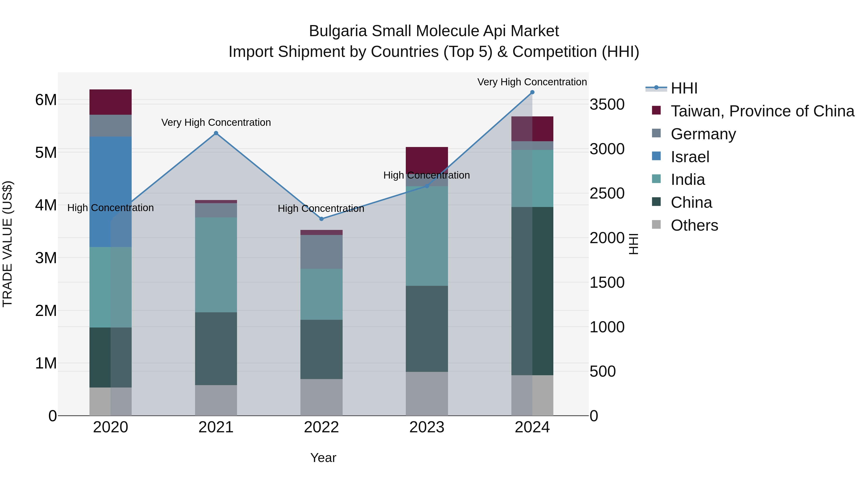Click the 'High Concentration' label near 2023
Image resolution: width=868 pixels, height=488 pixels.
(x=427, y=175)
